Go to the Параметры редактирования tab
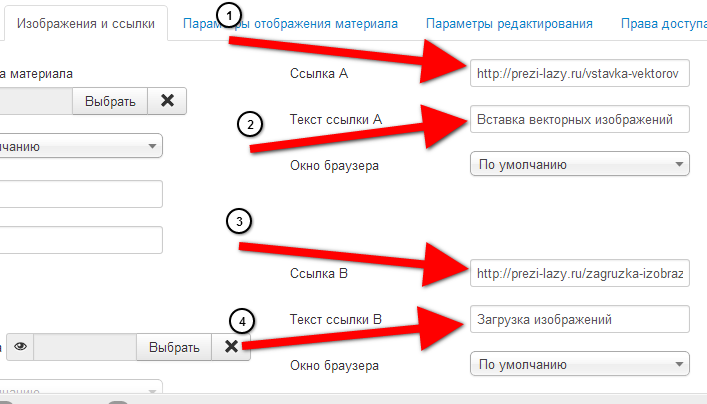Image resolution: width=707 pixels, height=404 pixels. click(508, 23)
